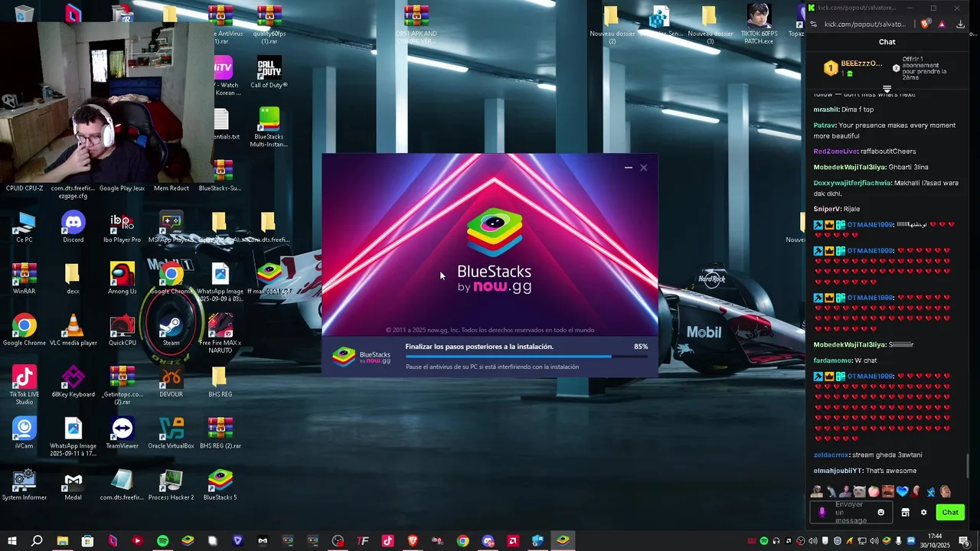Viewport: 980px width, 551px height.
Task: Open taskbar search magnifier
Action: 37,541
